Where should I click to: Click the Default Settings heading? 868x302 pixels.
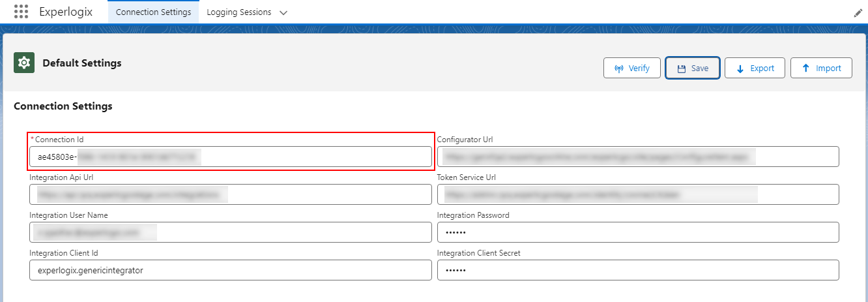click(x=82, y=63)
